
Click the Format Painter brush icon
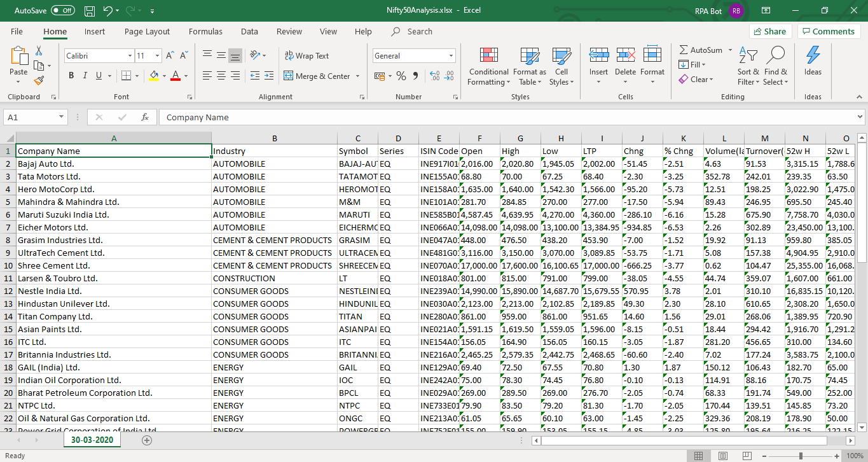click(x=39, y=80)
